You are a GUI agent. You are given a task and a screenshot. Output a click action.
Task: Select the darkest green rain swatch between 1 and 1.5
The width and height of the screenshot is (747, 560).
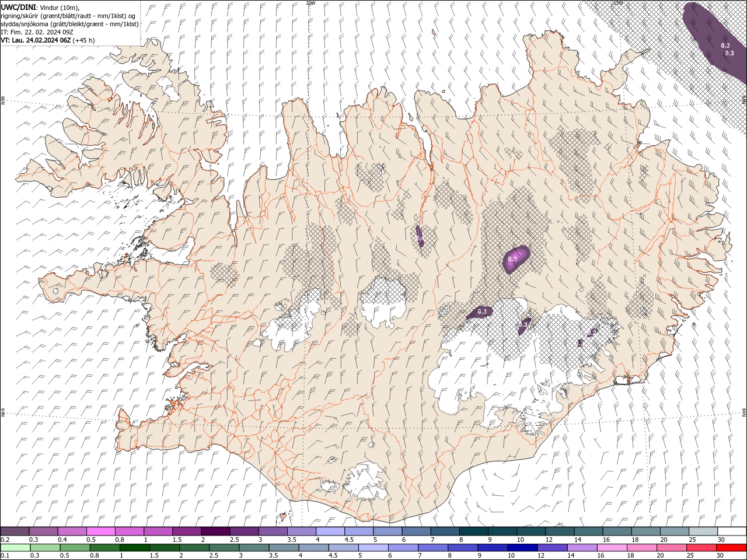[x=135, y=548]
